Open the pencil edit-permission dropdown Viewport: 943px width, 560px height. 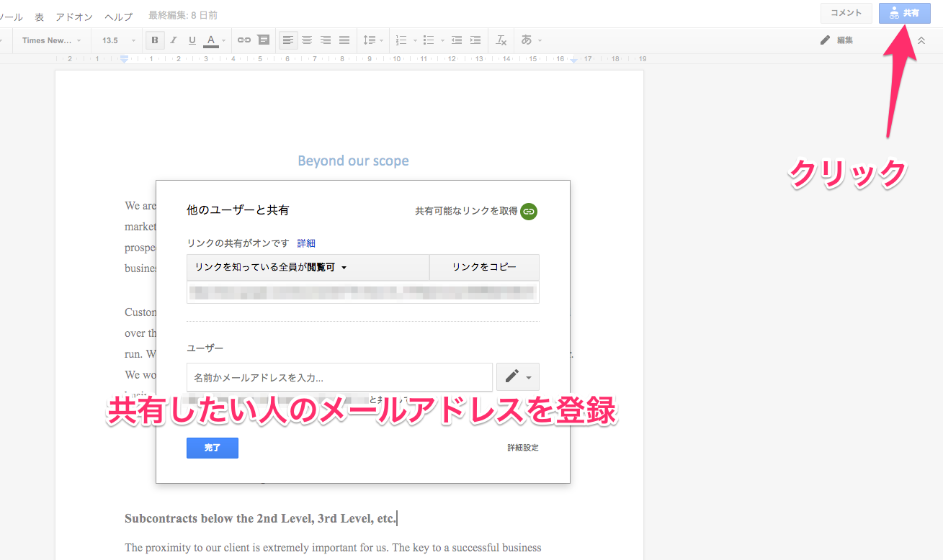click(517, 376)
